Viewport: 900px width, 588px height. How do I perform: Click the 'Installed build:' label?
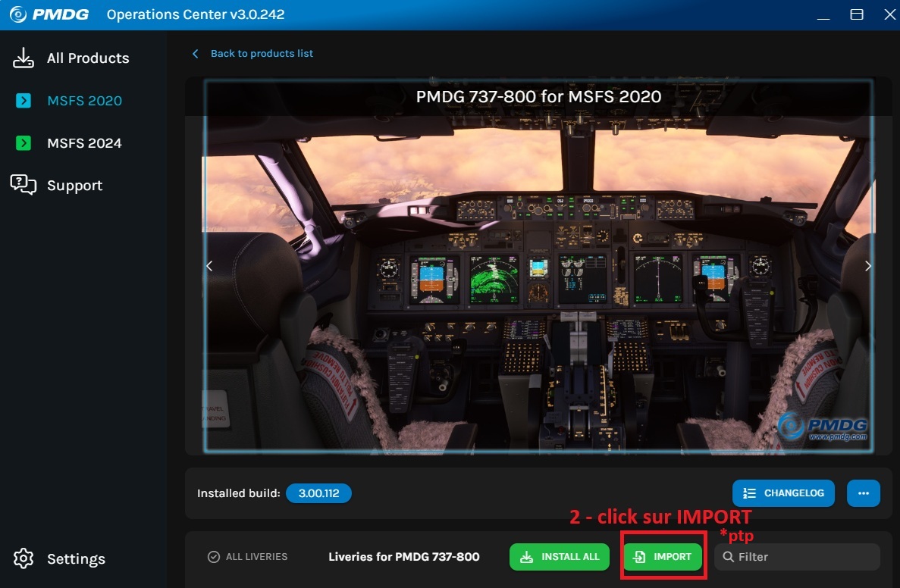tap(238, 493)
